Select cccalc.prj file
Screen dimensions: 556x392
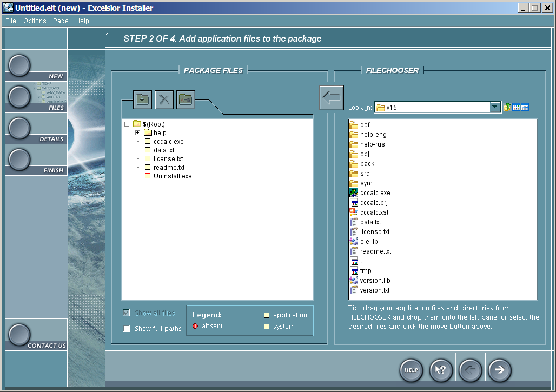pyautogui.click(x=369, y=203)
